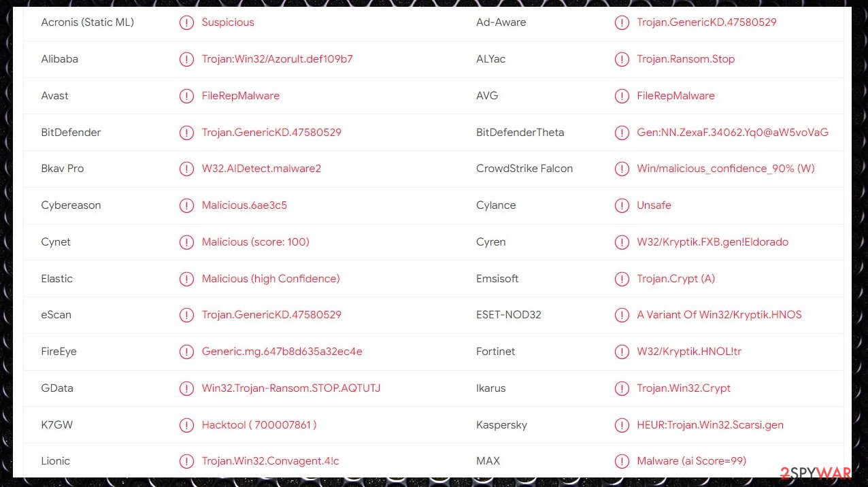The image size is (868, 487).
Task: Click the Win32.Trojan-Ransom.STOP.AQTUTJ result
Action: pos(291,388)
